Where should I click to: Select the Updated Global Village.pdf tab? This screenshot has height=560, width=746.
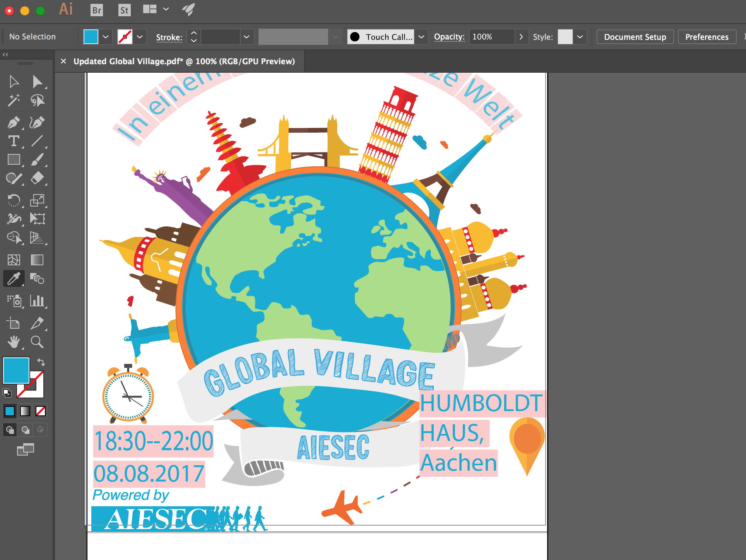[184, 61]
